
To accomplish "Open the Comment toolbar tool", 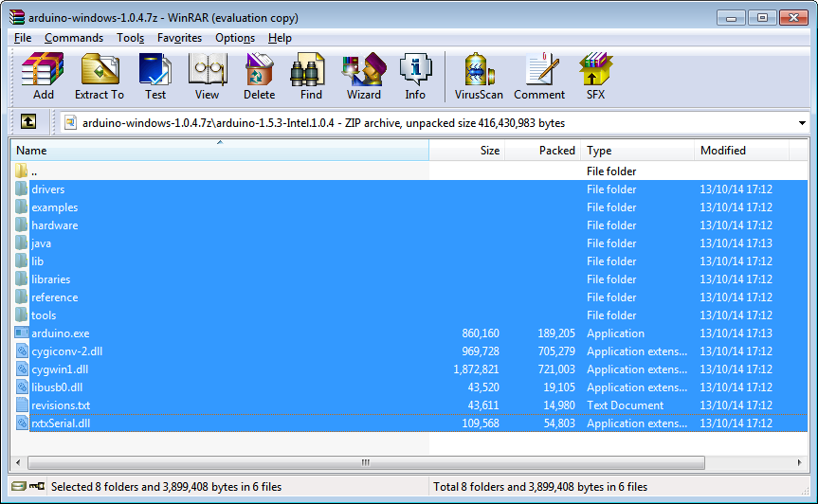I will [x=541, y=69].
